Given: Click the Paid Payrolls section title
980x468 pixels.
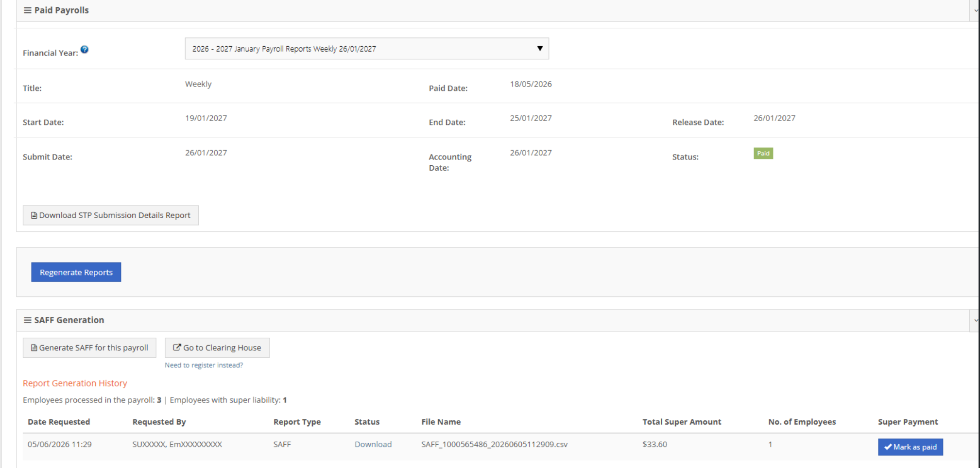Looking at the screenshot, I should pyautogui.click(x=62, y=10).
